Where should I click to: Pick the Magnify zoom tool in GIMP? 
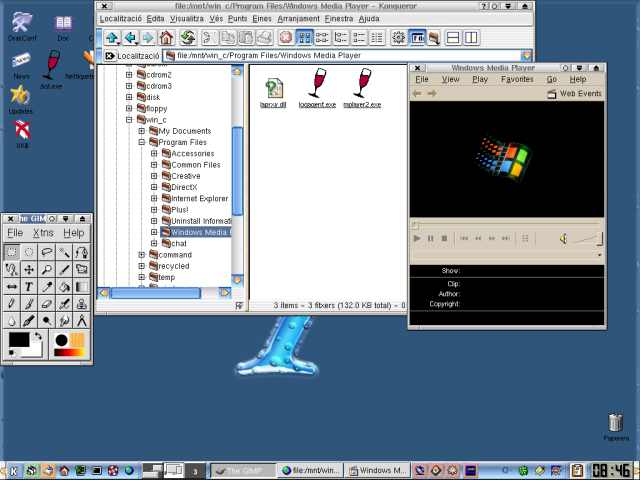(47, 269)
